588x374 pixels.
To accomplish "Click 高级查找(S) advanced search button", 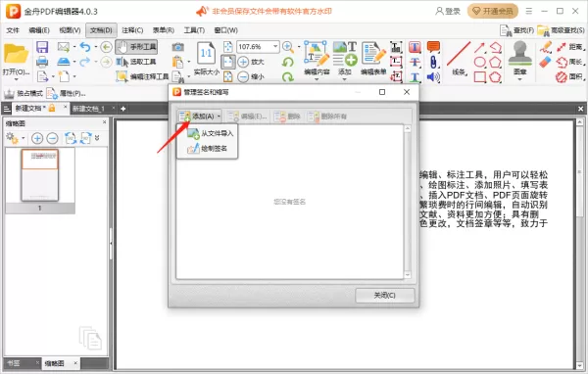I will click(x=561, y=30).
